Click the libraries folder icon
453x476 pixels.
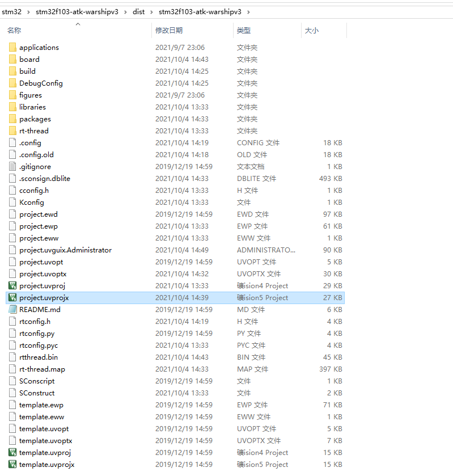[x=12, y=107]
